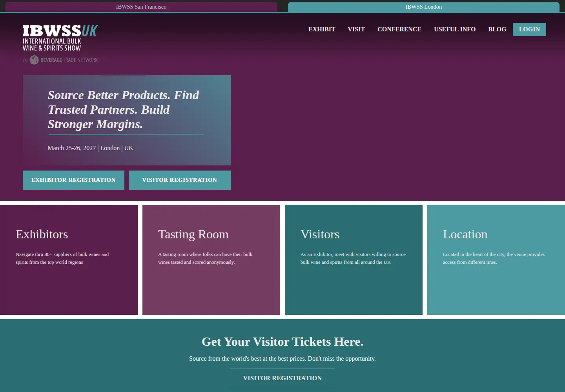Open the Location card
Image resolution: width=565 pixels, height=392 pixels.
coord(496,260)
